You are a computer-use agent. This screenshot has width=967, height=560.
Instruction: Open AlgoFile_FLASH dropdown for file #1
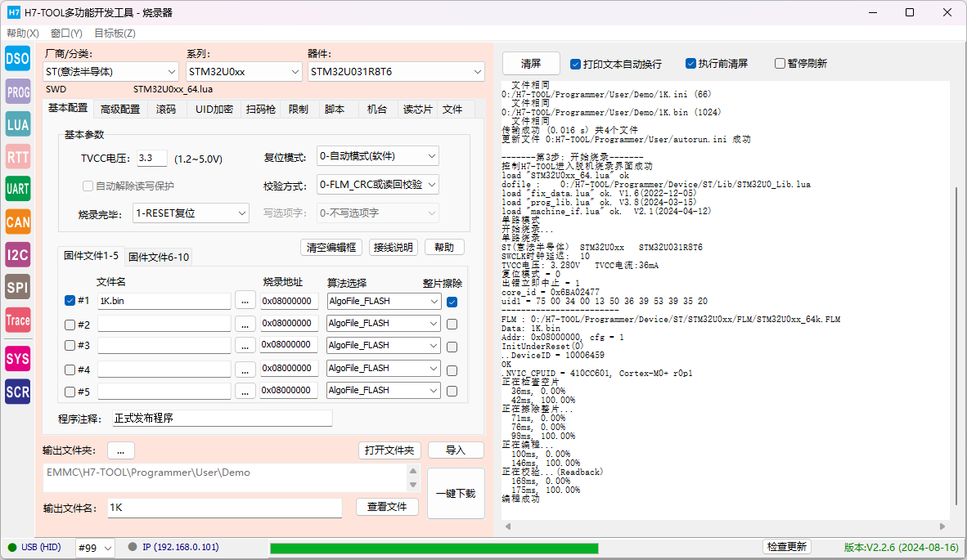pyautogui.click(x=384, y=301)
